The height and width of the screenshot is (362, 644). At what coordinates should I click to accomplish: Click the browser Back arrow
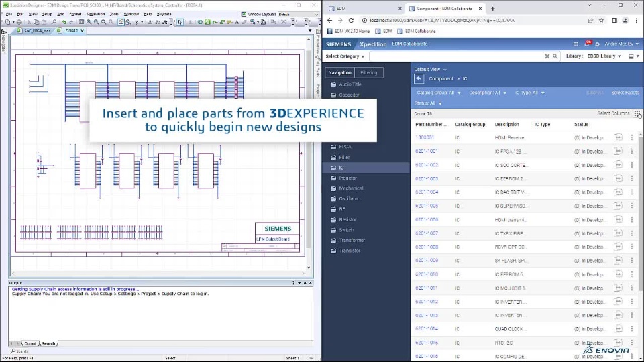[x=329, y=20]
